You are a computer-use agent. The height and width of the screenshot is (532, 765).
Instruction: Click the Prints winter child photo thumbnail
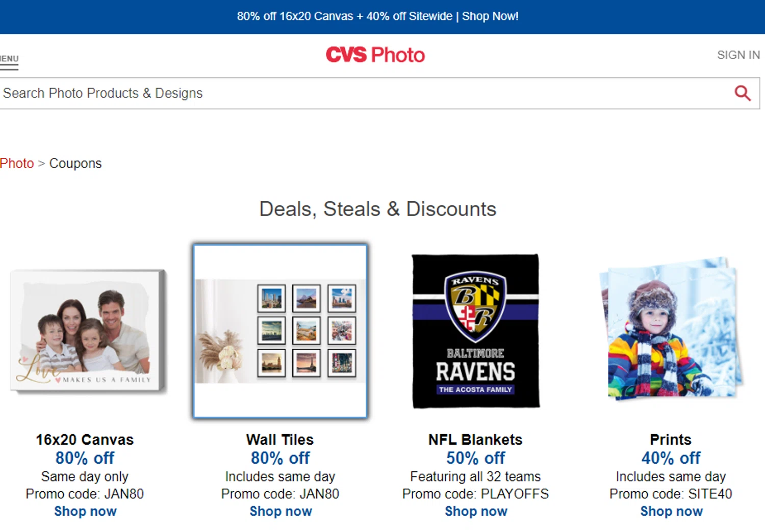(671, 329)
